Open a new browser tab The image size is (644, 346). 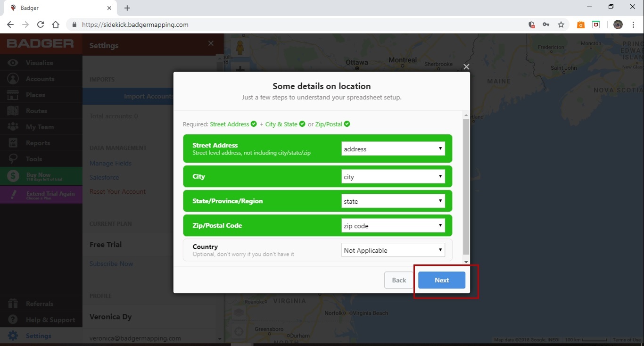tap(127, 8)
